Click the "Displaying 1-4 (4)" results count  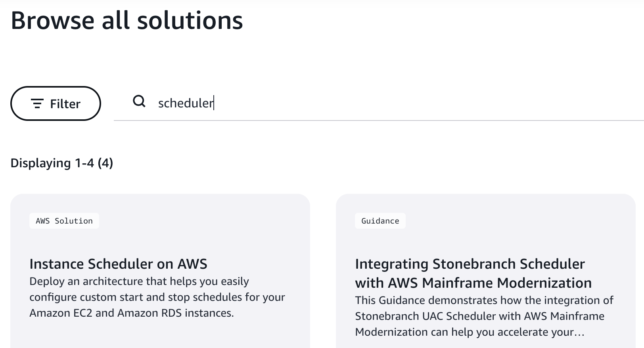[x=62, y=163]
